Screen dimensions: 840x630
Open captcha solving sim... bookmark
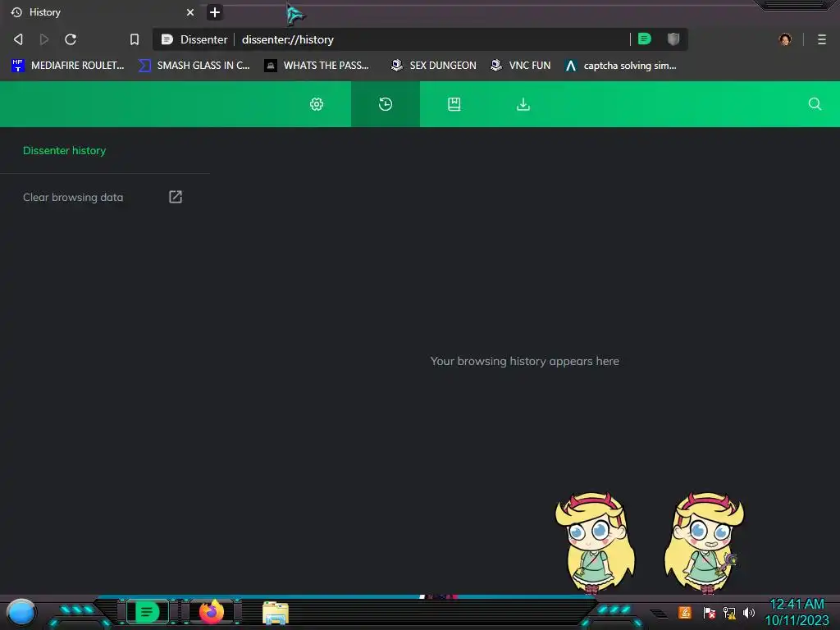(620, 66)
